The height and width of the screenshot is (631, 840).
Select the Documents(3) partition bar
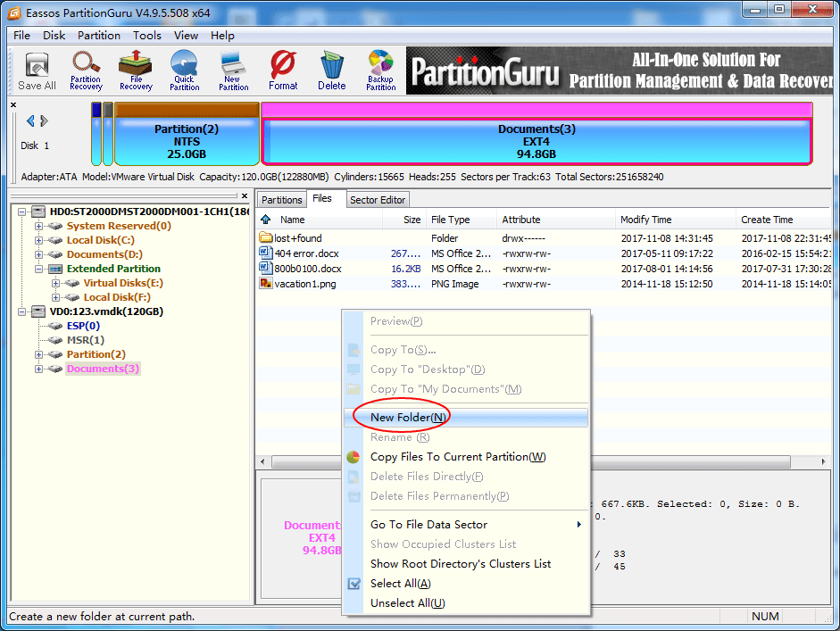tap(536, 134)
